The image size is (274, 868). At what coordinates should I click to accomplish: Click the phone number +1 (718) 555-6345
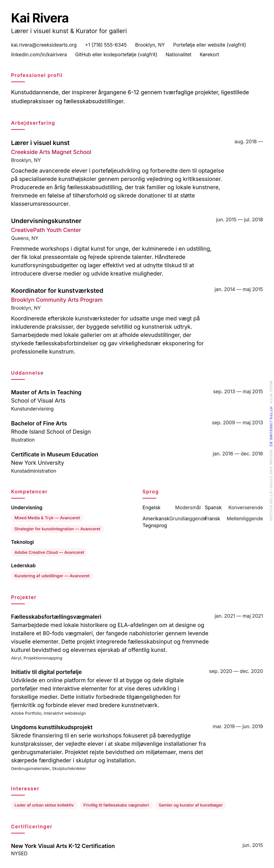click(x=106, y=45)
